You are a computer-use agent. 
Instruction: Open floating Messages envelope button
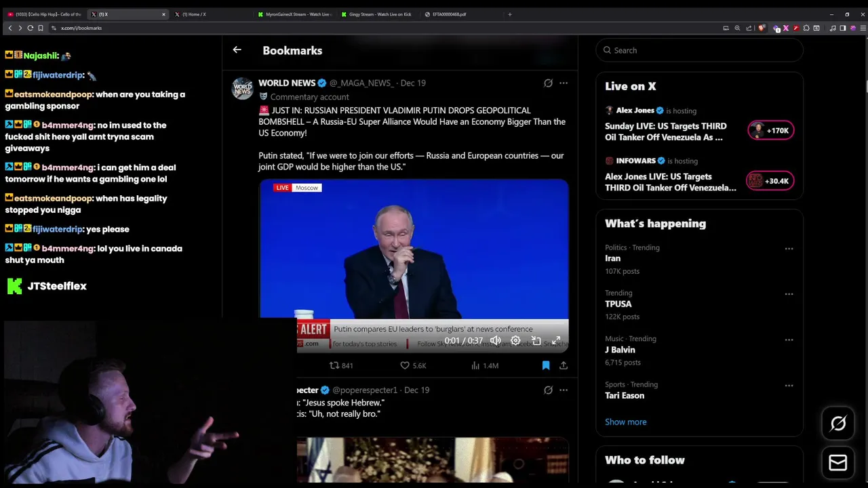pos(838,463)
